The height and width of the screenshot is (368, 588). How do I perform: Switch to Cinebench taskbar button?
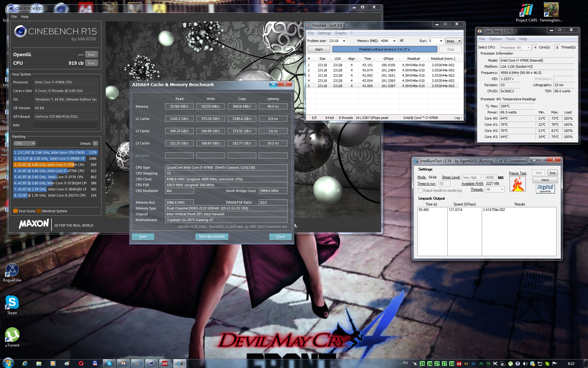click(x=152, y=363)
